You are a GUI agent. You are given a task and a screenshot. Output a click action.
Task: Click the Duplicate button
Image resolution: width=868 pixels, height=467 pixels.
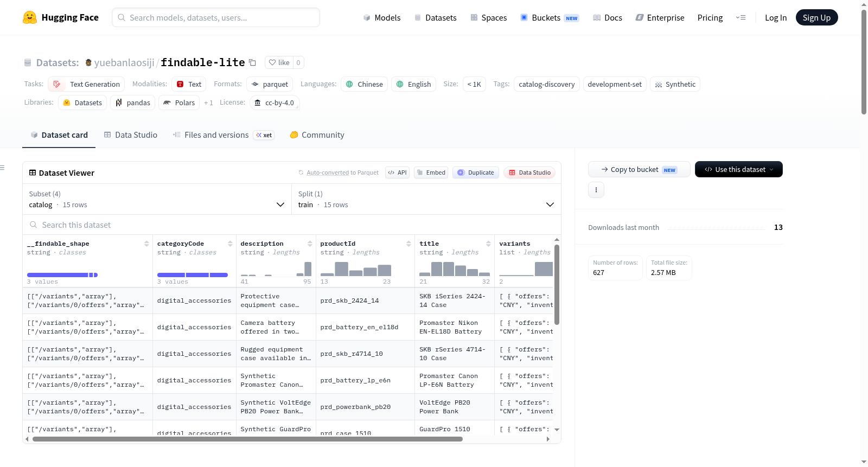coord(476,172)
